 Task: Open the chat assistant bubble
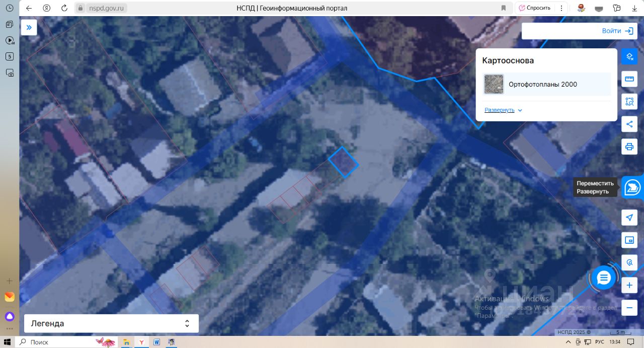pos(604,277)
